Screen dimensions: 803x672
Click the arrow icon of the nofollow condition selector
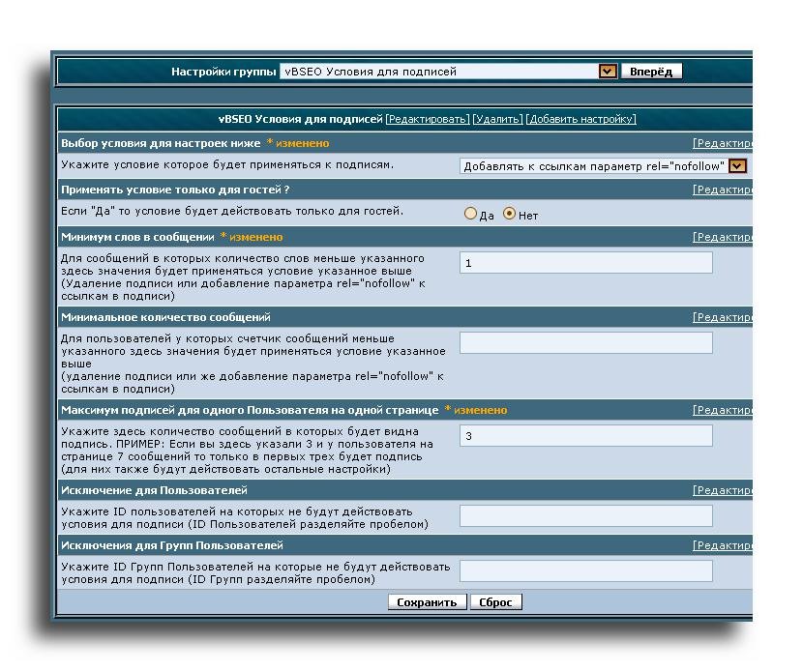tap(737, 166)
